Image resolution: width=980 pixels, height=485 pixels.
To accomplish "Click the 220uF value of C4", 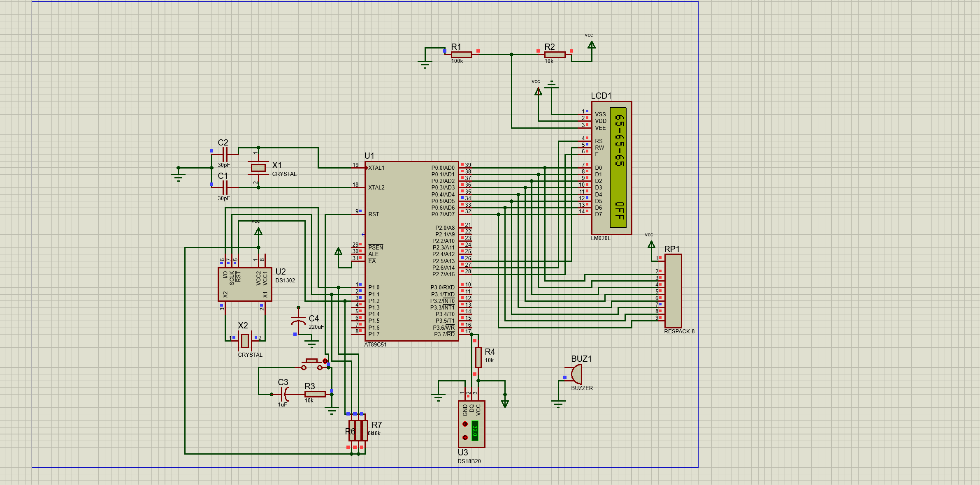I will coord(316,327).
